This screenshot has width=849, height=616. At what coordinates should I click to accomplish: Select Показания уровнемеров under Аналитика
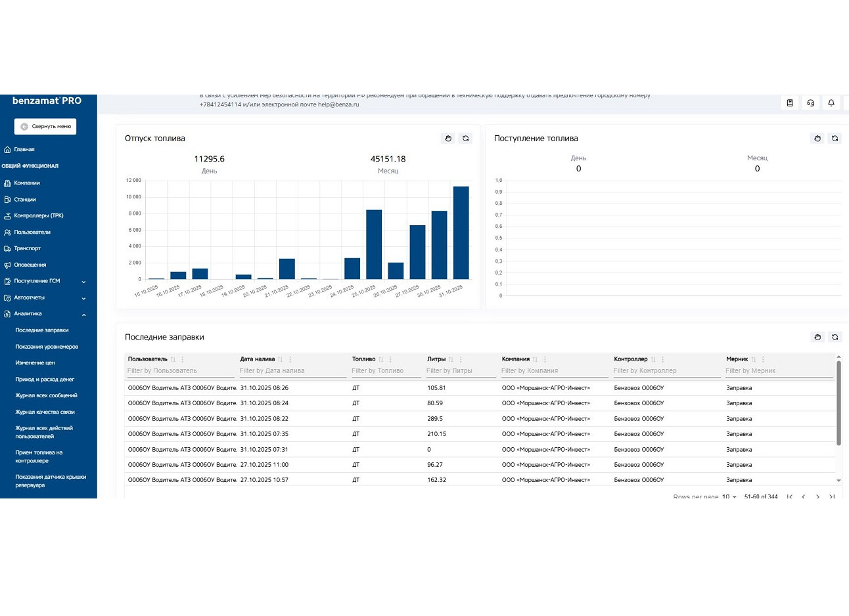[x=47, y=347]
